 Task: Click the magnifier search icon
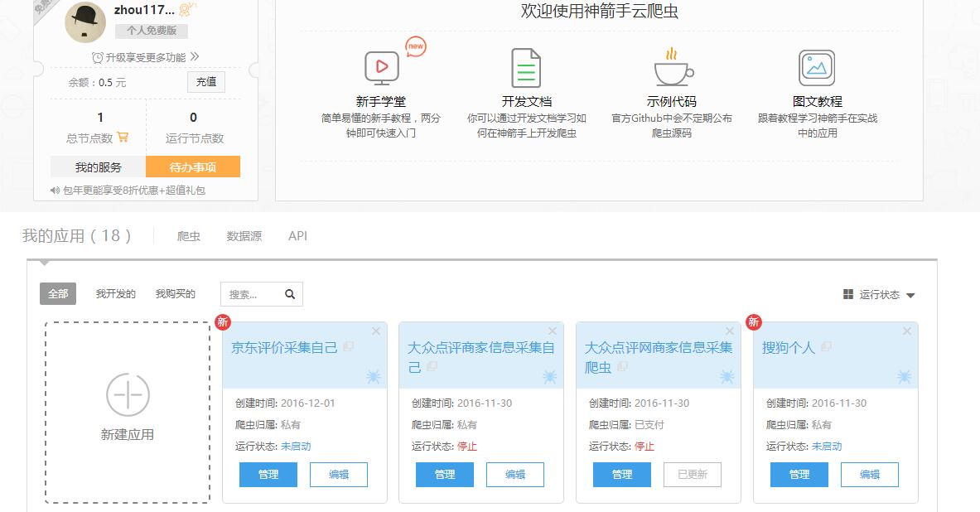pyautogui.click(x=290, y=294)
